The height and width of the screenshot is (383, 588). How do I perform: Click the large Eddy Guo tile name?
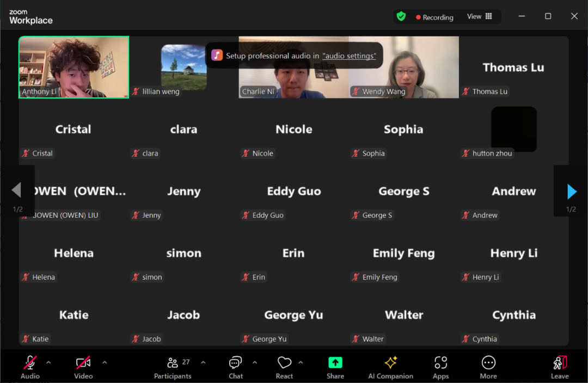click(x=294, y=191)
